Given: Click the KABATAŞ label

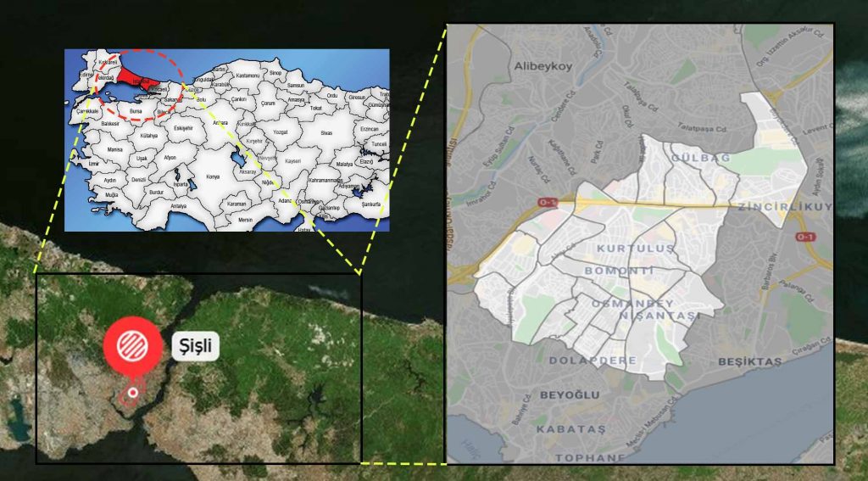Looking at the screenshot, I should pyautogui.click(x=570, y=429).
